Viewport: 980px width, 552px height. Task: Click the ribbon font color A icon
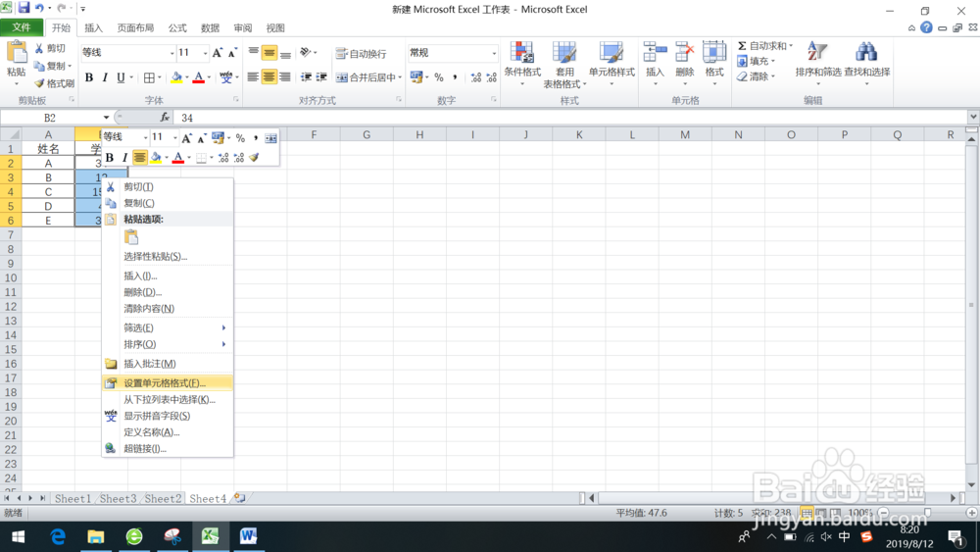tap(198, 77)
